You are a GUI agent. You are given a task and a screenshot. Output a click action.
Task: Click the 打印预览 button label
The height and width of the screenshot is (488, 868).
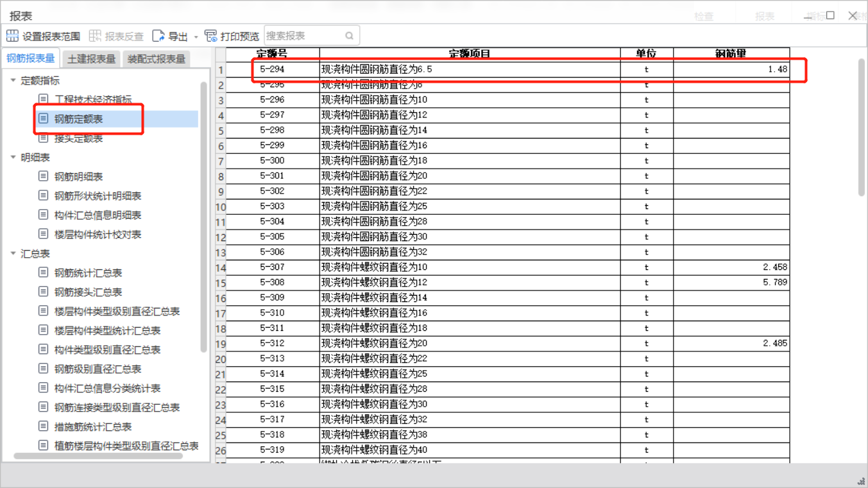(240, 37)
